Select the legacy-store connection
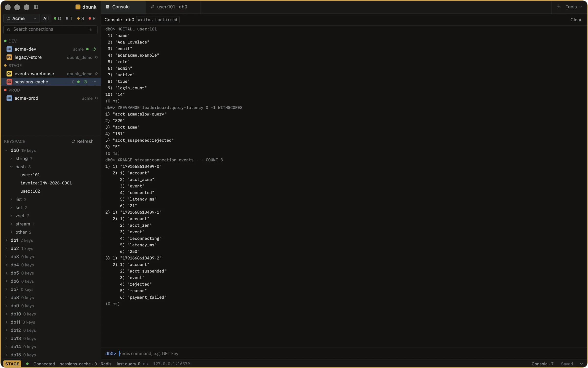The height and width of the screenshot is (368, 588). (x=51, y=57)
